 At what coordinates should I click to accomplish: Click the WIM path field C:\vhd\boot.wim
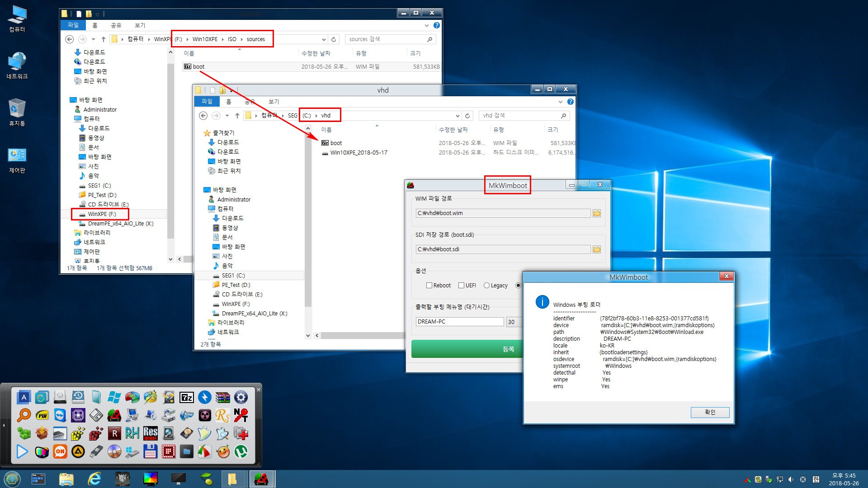(x=503, y=213)
